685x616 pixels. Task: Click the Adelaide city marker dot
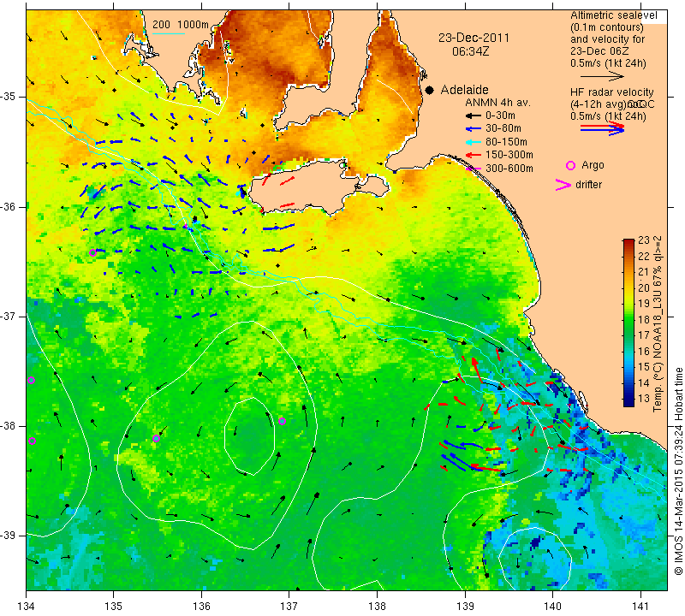(x=430, y=90)
